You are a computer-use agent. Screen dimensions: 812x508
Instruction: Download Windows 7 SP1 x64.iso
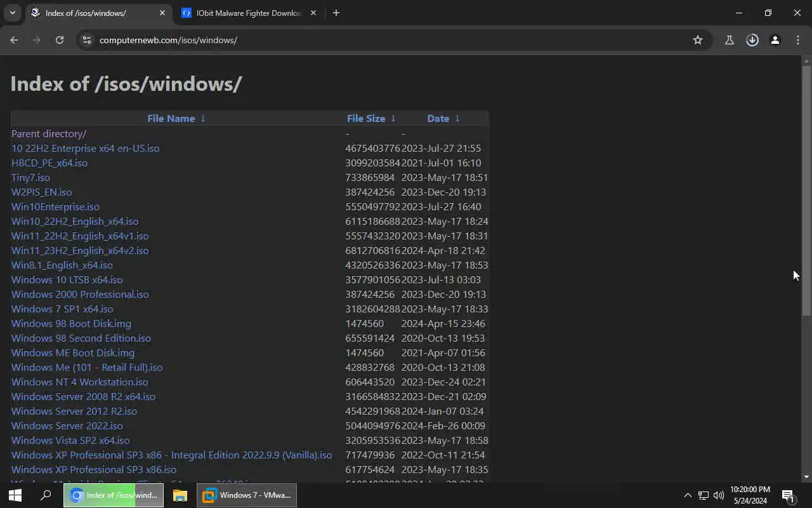pos(62,309)
